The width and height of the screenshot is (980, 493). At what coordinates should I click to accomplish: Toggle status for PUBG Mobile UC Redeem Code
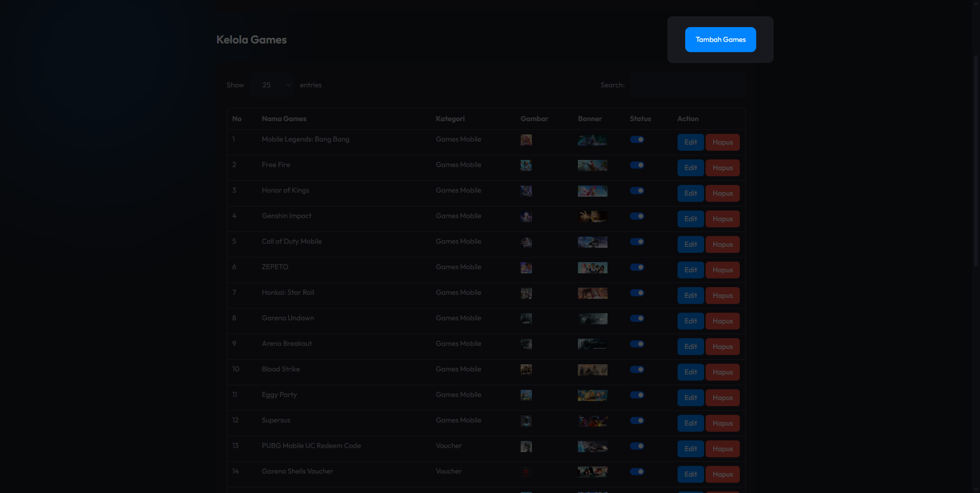click(637, 446)
